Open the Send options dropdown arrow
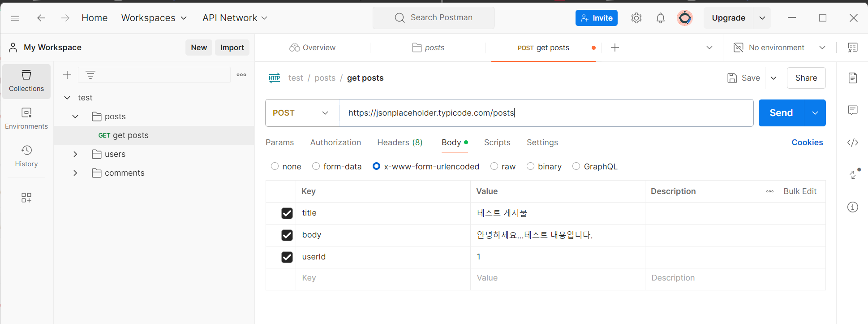The image size is (868, 324). click(815, 113)
